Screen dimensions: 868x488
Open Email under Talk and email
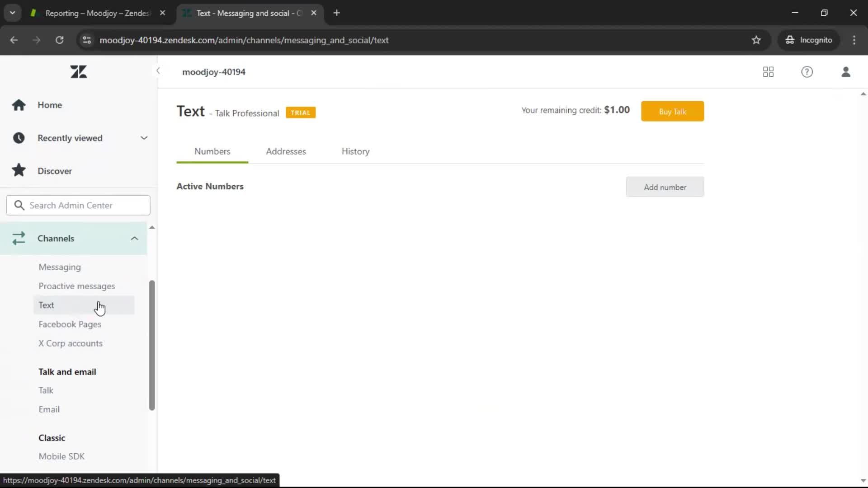click(49, 409)
